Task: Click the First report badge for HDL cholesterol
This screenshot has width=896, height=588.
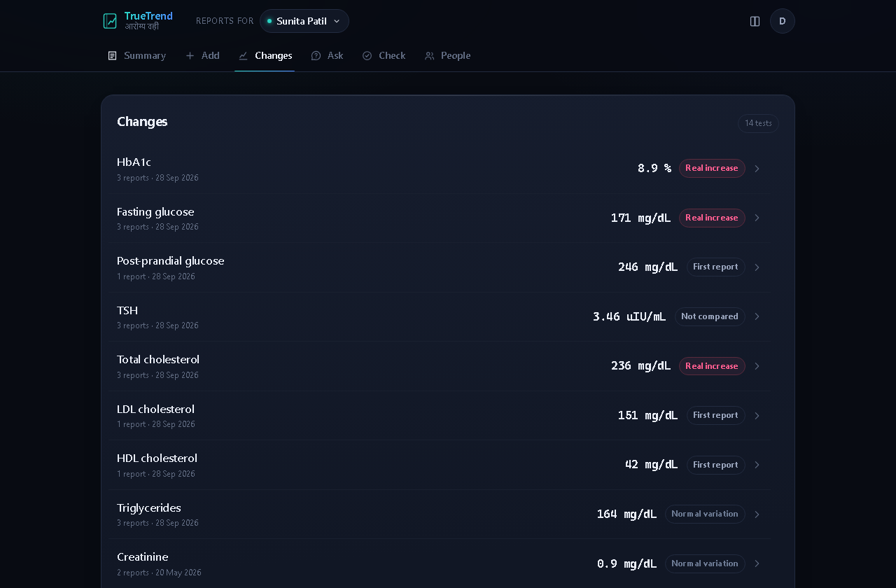Action: pyautogui.click(x=715, y=465)
